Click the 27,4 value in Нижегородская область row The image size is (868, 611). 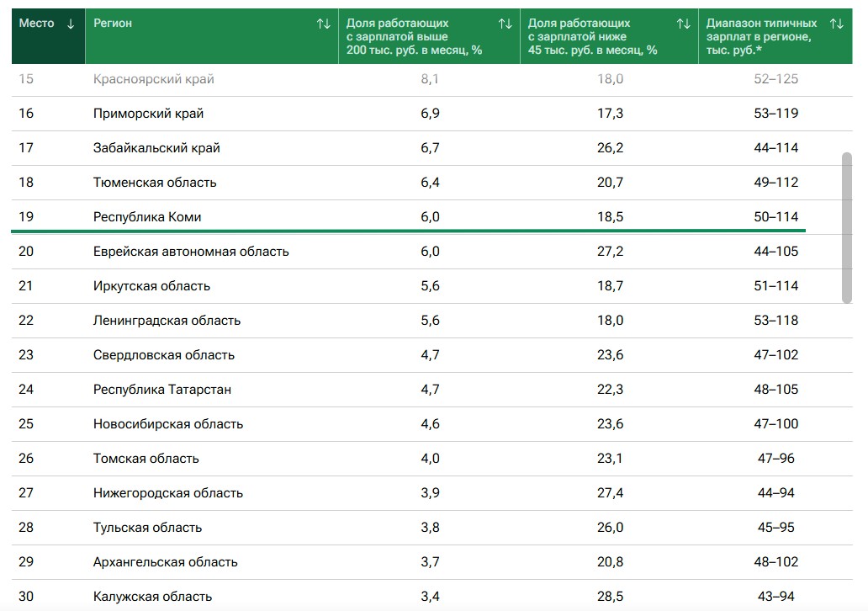[610, 493]
